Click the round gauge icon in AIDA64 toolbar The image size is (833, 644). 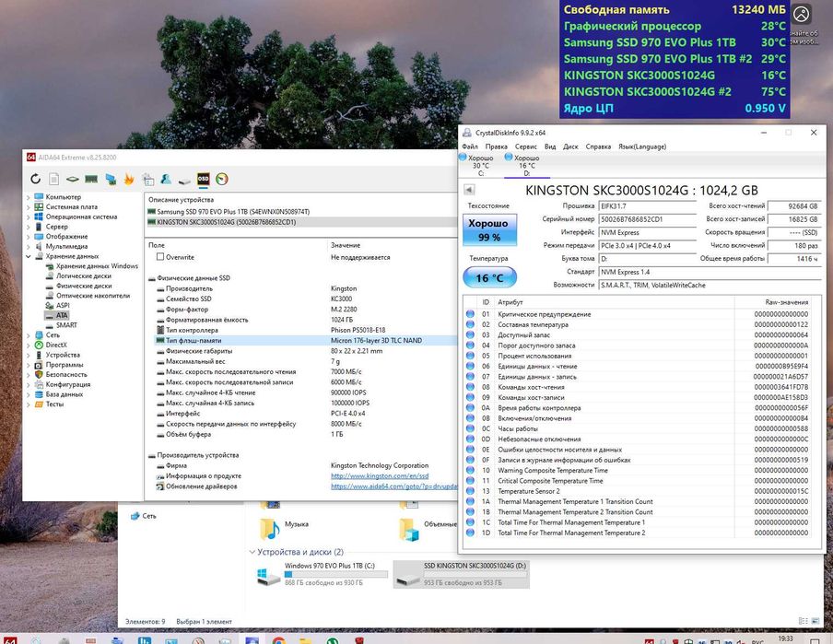pyautogui.click(x=222, y=179)
